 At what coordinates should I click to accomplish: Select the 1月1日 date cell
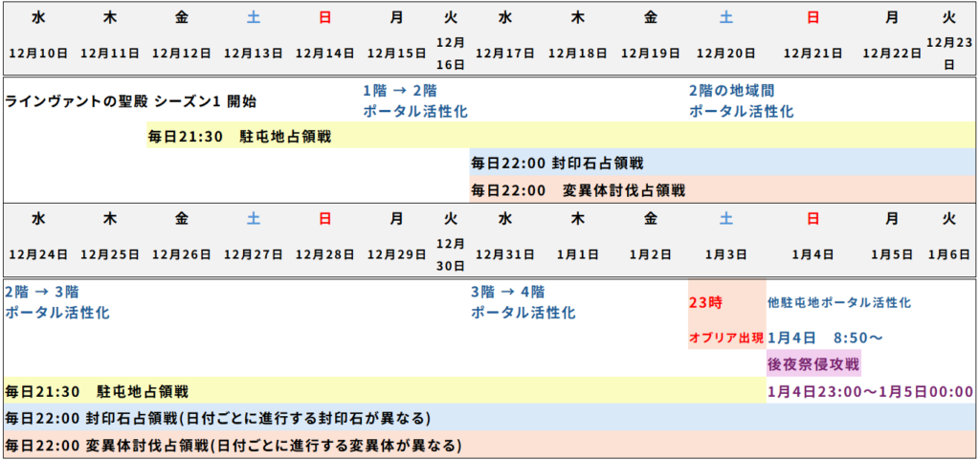coord(578,254)
